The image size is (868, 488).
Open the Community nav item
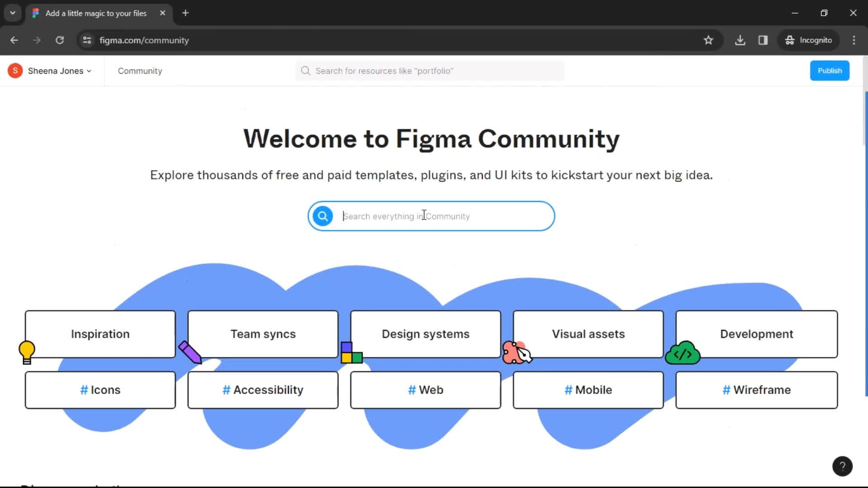point(140,71)
